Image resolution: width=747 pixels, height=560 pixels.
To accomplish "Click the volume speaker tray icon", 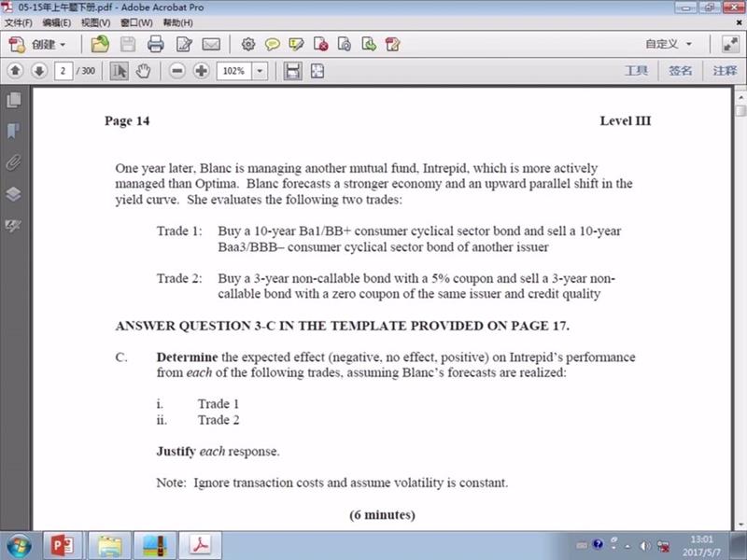I will tap(644, 546).
